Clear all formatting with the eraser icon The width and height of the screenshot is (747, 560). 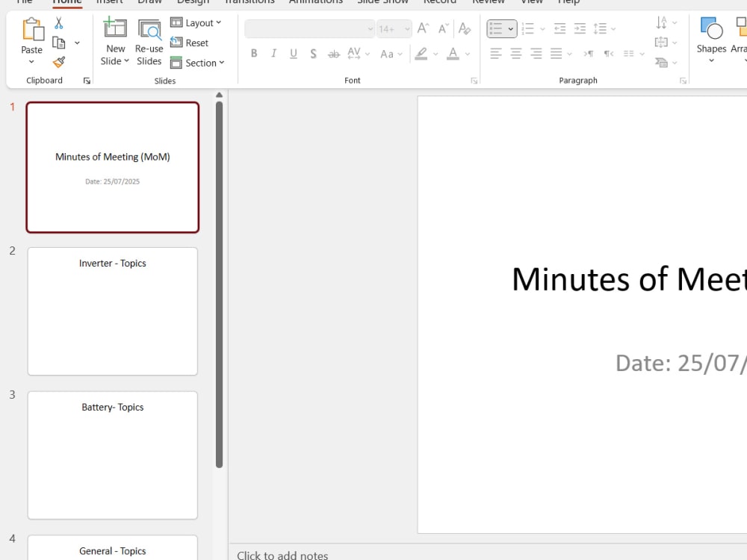[465, 28]
